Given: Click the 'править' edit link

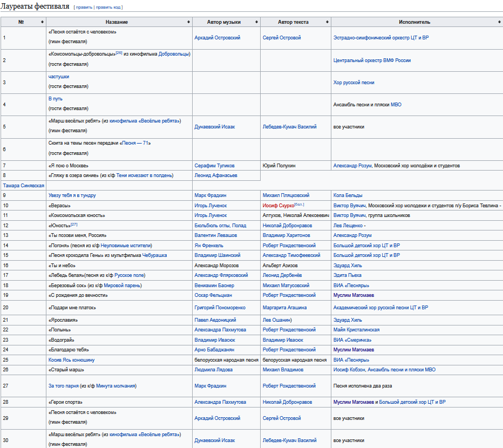Looking at the screenshot, I should [x=84, y=8].
